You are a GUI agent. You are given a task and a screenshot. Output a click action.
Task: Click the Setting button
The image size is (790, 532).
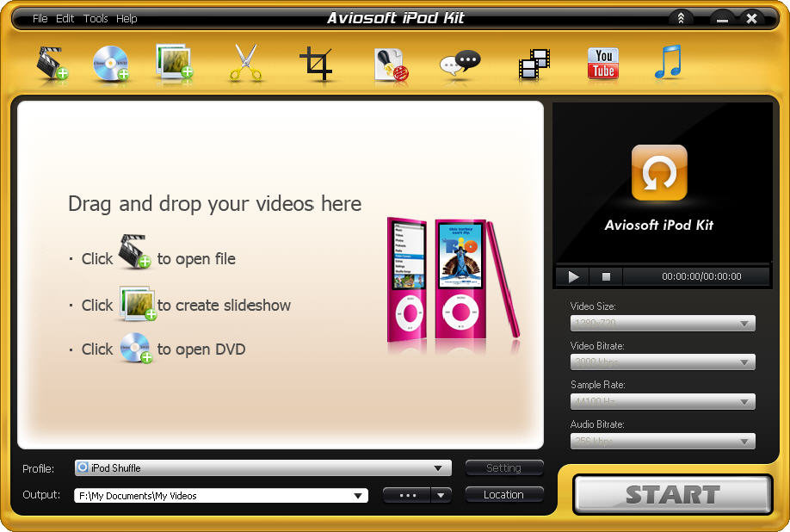pos(503,468)
